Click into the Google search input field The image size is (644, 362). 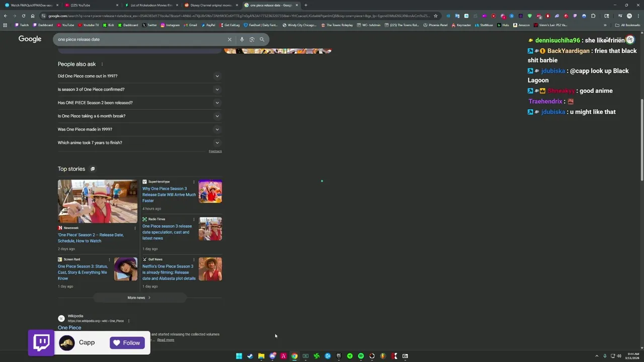141,39
